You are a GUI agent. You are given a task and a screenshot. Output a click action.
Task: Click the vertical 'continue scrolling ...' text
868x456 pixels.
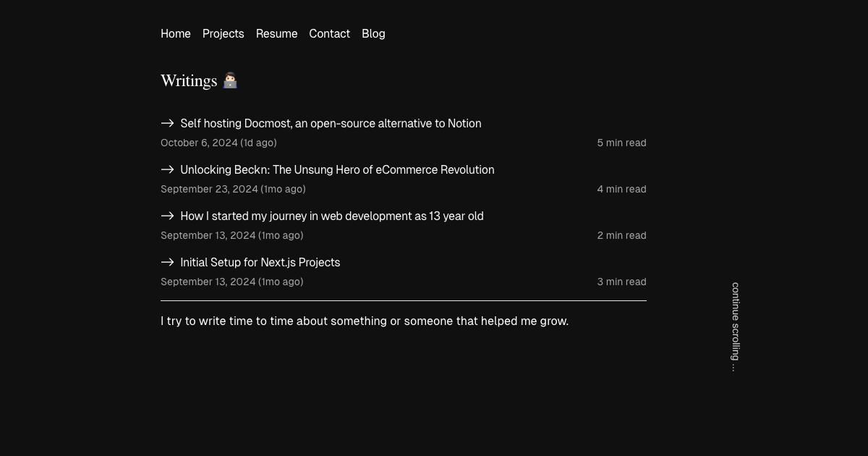pyautogui.click(x=735, y=327)
